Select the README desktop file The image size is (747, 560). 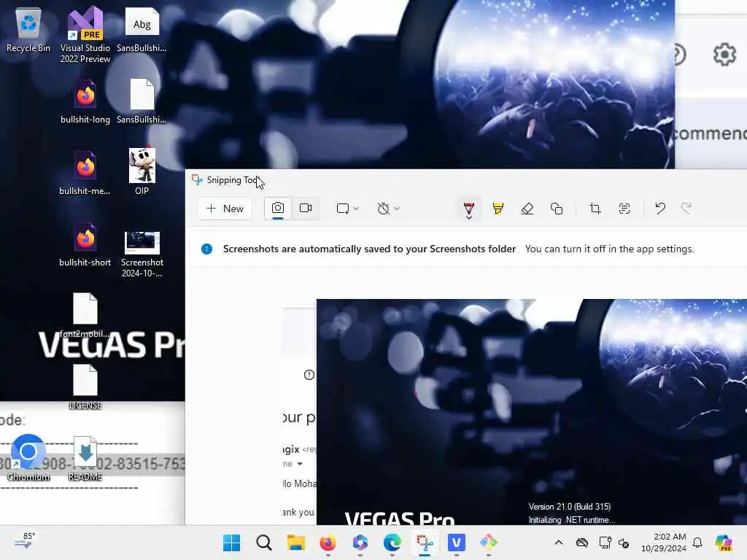[x=85, y=458]
